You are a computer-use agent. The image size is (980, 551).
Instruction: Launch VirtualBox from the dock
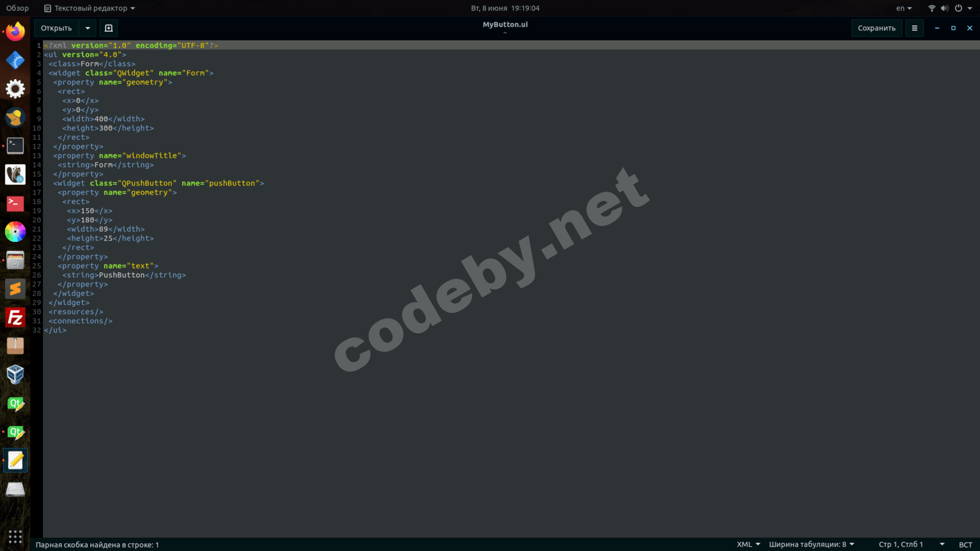tap(15, 375)
